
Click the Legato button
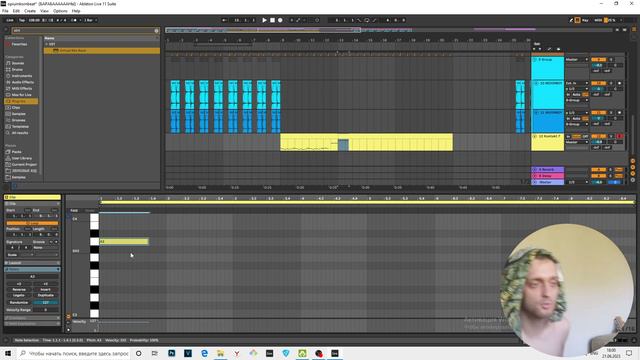click(x=19, y=295)
